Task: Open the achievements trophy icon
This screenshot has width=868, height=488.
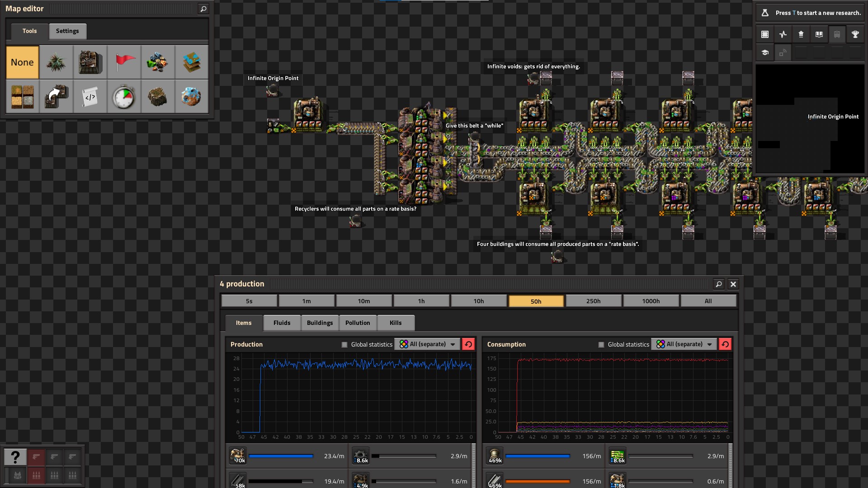Action: click(855, 34)
